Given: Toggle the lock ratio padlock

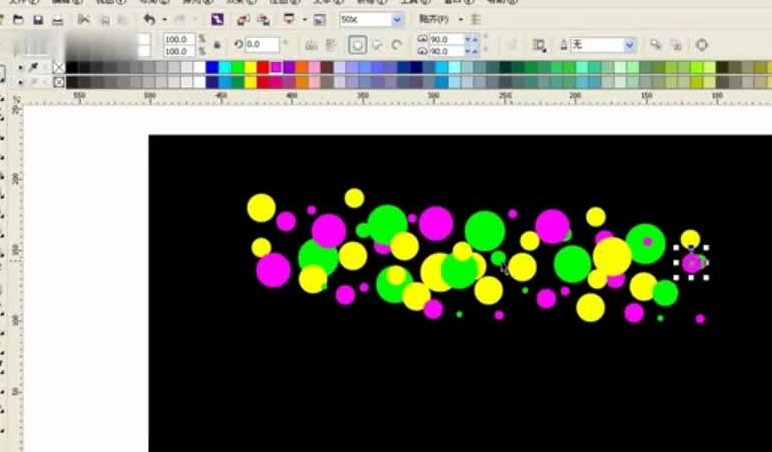Looking at the screenshot, I should [x=217, y=45].
